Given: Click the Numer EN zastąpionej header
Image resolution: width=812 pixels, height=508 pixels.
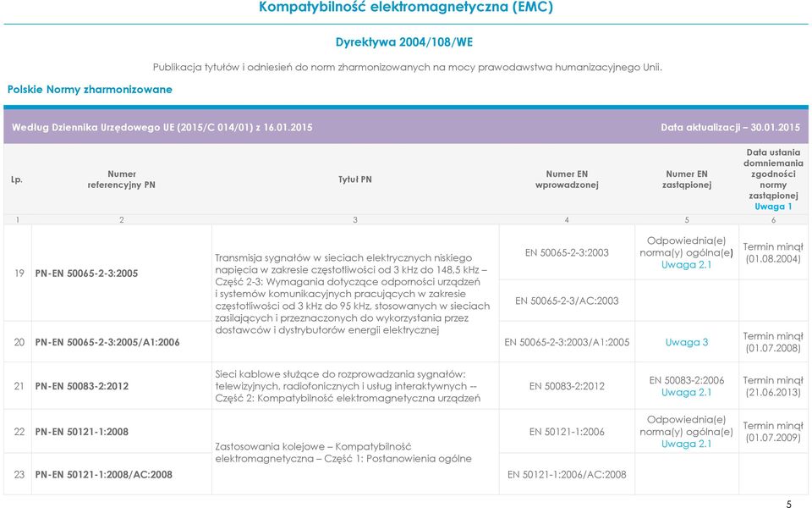Looking at the screenshot, I should coord(687,179).
